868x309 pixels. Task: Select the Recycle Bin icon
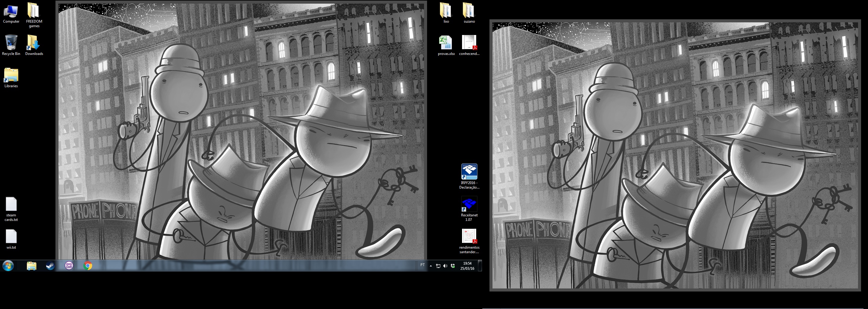[11, 45]
